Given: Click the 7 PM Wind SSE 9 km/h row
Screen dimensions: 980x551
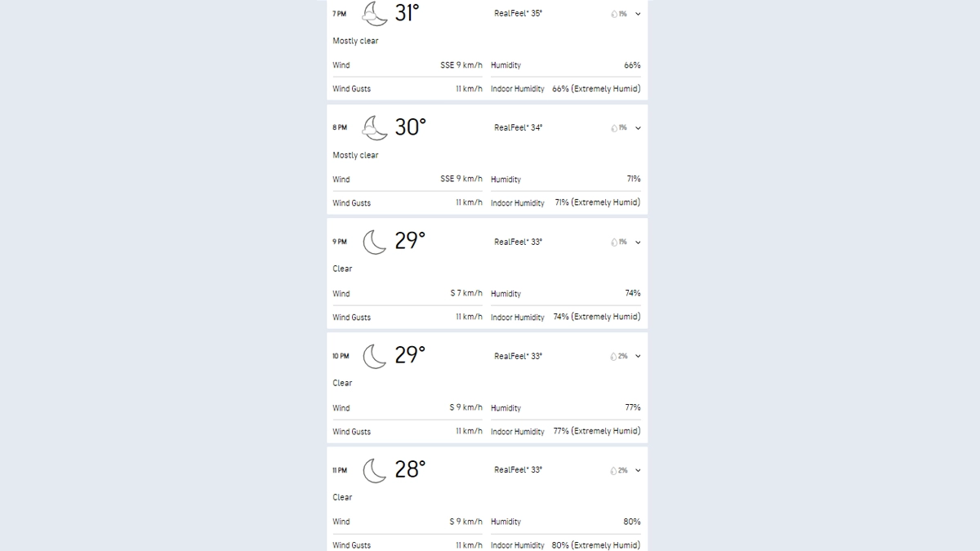Looking at the screenshot, I should point(407,65).
